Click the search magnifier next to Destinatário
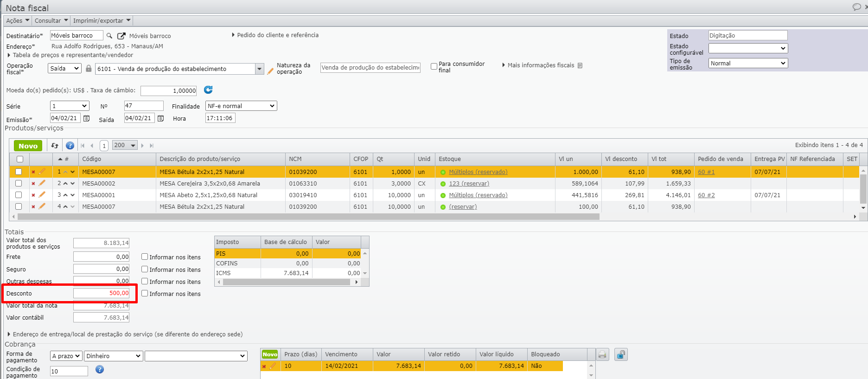 109,36
